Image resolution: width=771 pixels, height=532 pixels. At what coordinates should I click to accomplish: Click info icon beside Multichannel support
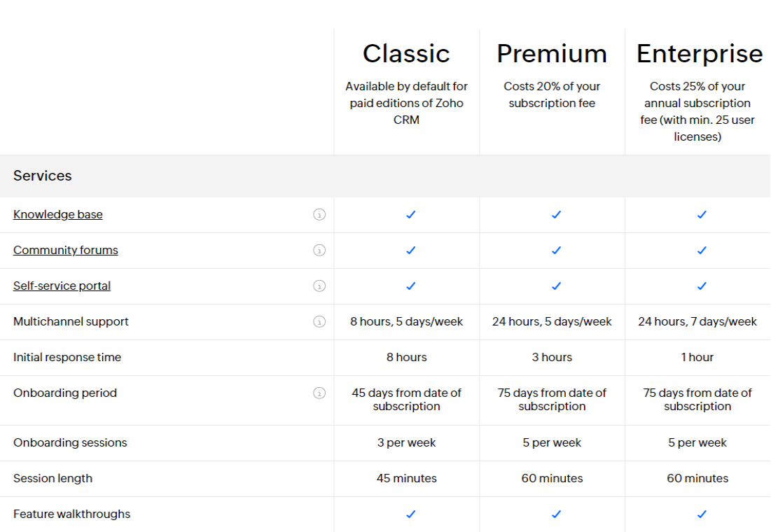coord(319,321)
